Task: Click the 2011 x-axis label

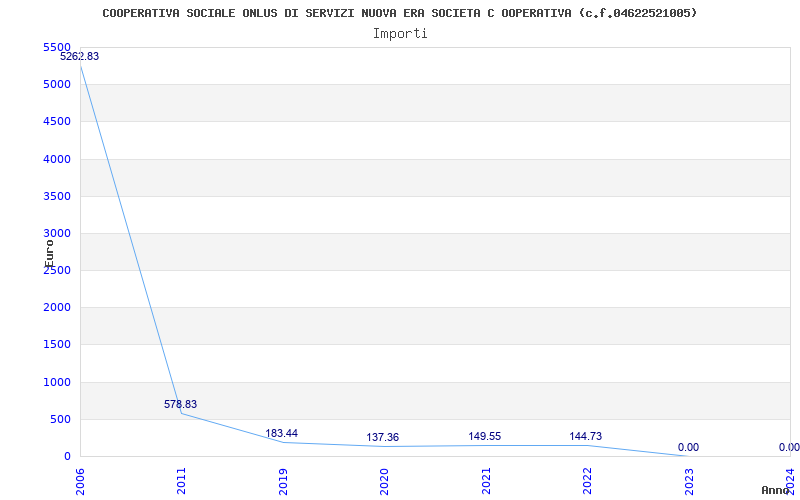Action: pyautogui.click(x=181, y=482)
